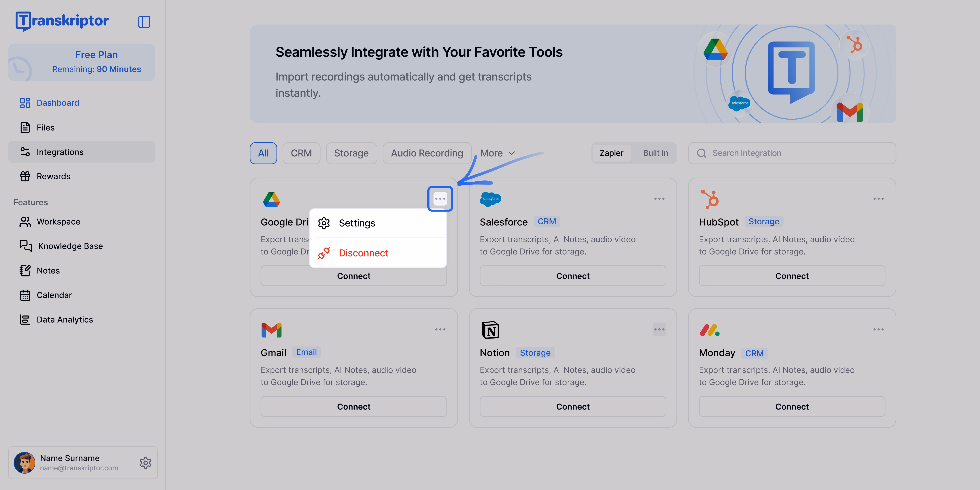Click the Rewards gift icon

[25, 176]
